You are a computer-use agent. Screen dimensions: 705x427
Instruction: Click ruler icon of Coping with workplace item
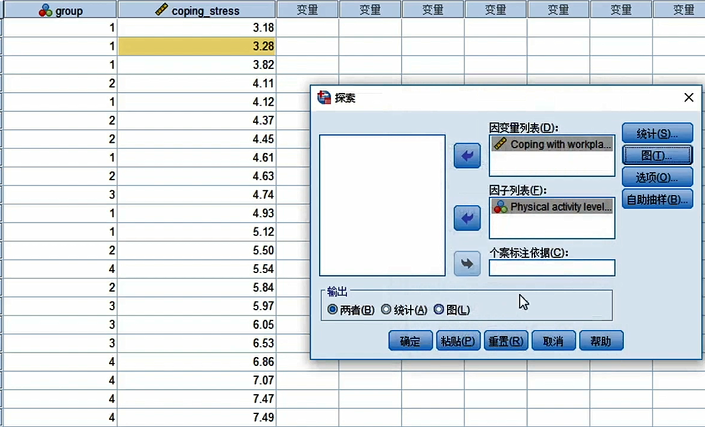[x=500, y=144]
